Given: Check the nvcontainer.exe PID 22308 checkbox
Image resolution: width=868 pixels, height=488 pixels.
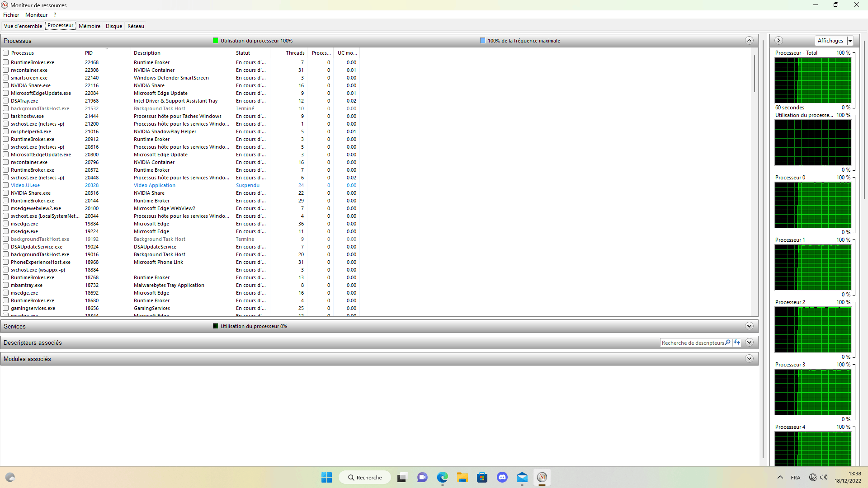Looking at the screenshot, I should coord(6,70).
